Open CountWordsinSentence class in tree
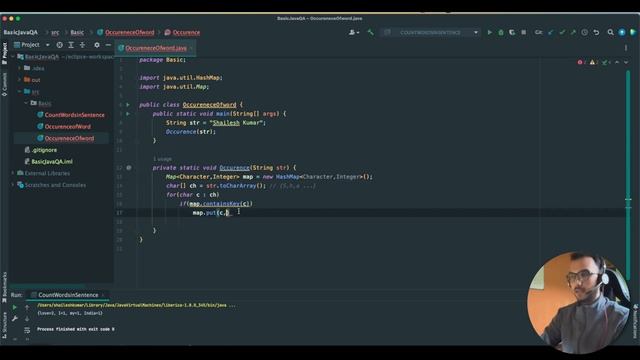The height and width of the screenshot is (360, 640). [x=74, y=115]
